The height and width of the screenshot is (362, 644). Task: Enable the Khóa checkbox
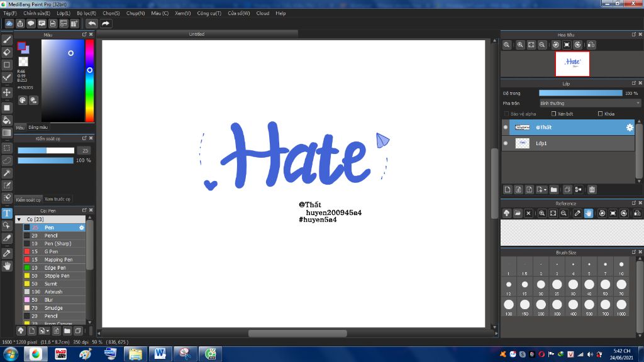click(600, 114)
